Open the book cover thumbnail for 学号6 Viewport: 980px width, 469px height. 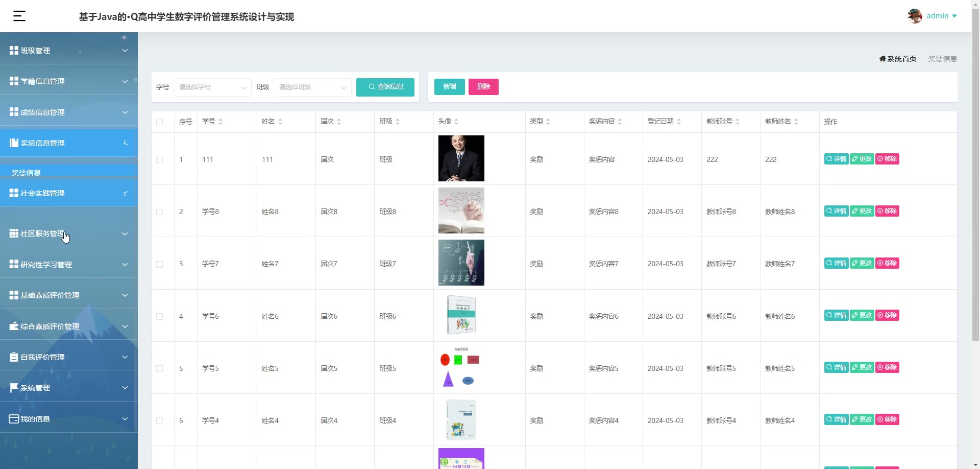[461, 315]
